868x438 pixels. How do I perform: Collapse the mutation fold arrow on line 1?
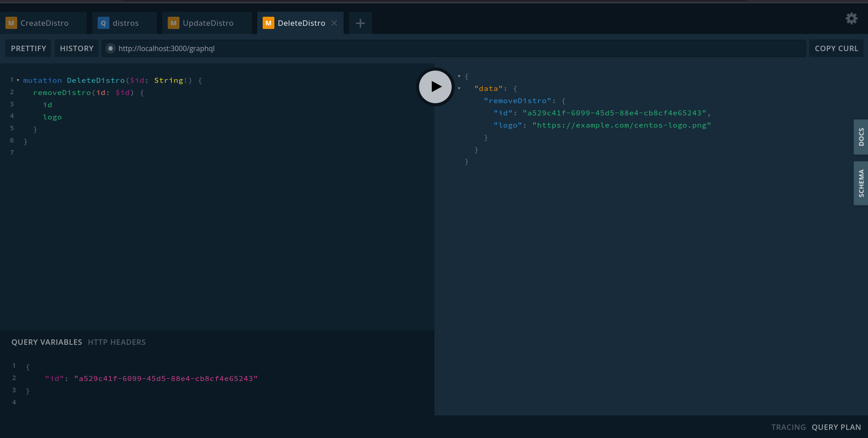(18, 80)
